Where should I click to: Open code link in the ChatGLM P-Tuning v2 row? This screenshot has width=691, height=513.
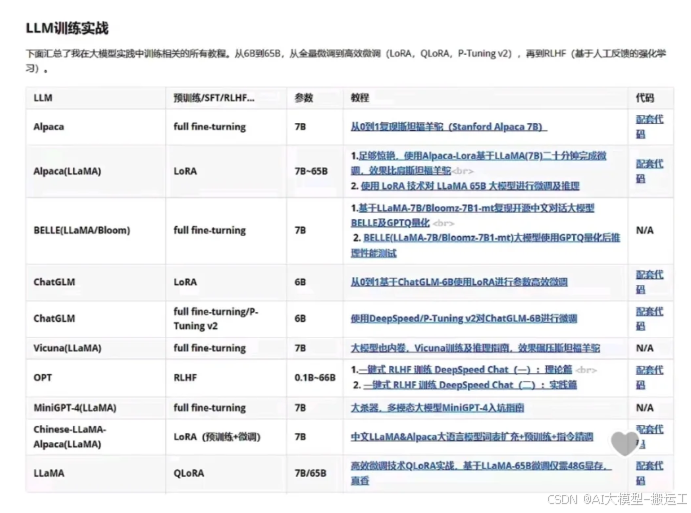(650, 319)
